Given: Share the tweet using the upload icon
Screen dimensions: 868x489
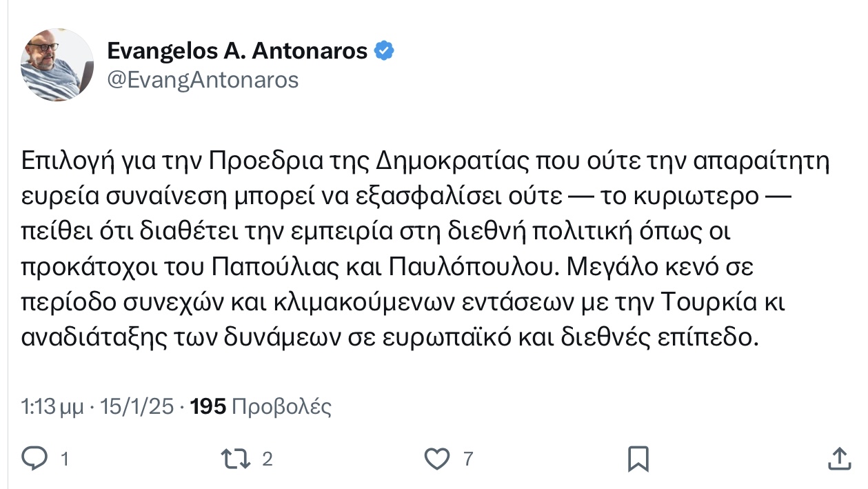Looking at the screenshot, I should pyautogui.click(x=839, y=457).
